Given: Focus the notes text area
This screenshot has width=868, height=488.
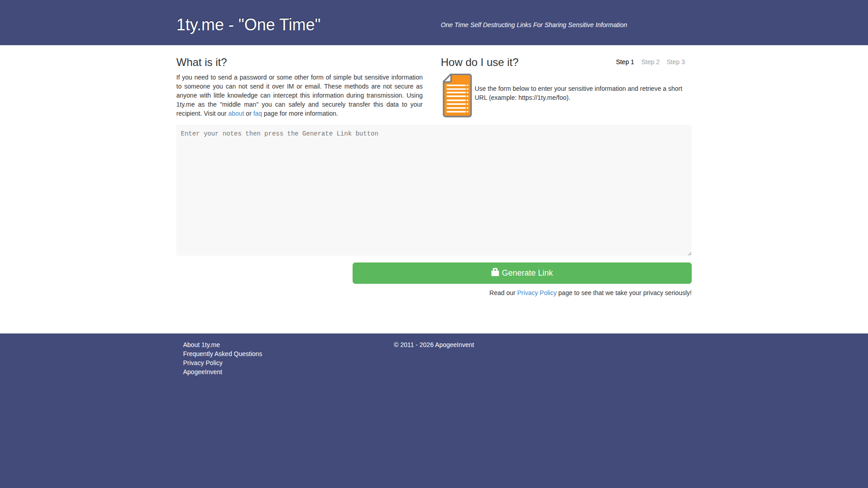Looking at the screenshot, I should pos(434,190).
